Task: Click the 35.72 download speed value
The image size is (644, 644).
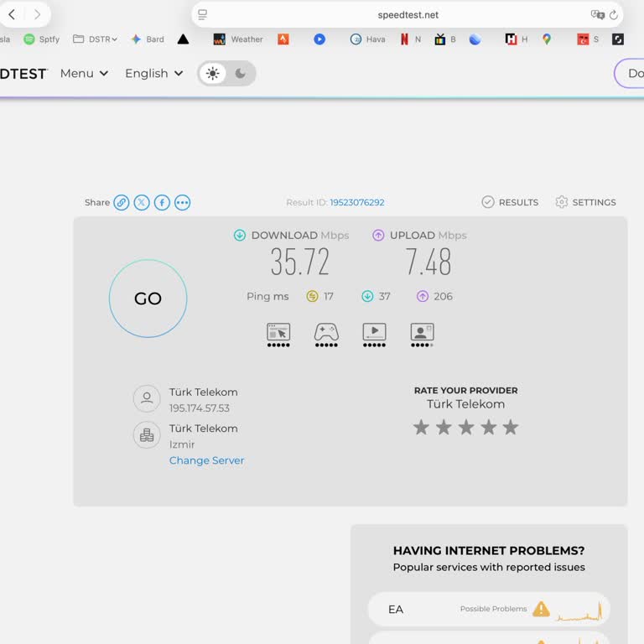Action: (300, 262)
